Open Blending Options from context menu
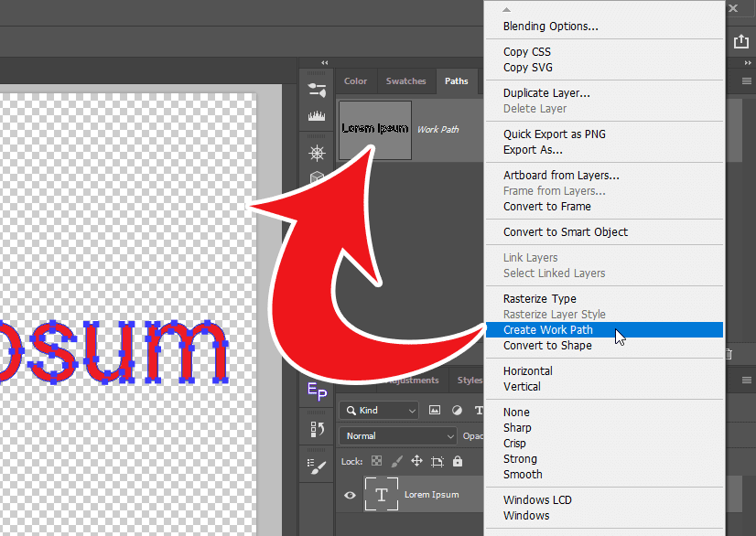 tap(604, 26)
